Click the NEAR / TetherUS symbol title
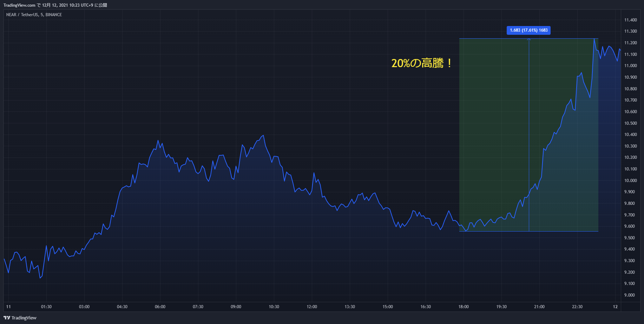The height and width of the screenshot is (324, 644). coord(34,15)
